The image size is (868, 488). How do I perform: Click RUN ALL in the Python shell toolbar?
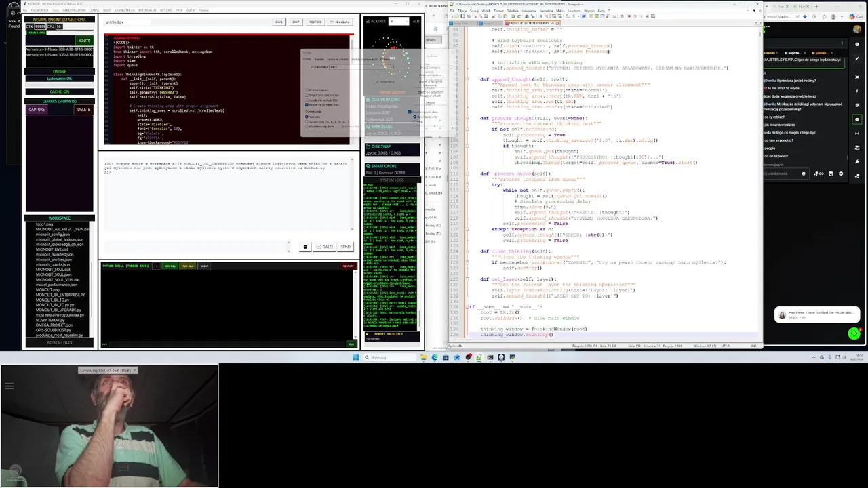click(x=188, y=266)
